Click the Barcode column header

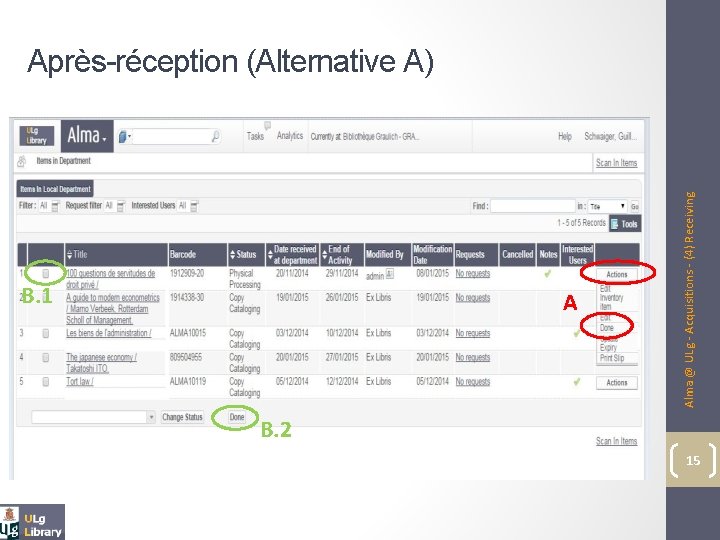point(197,254)
